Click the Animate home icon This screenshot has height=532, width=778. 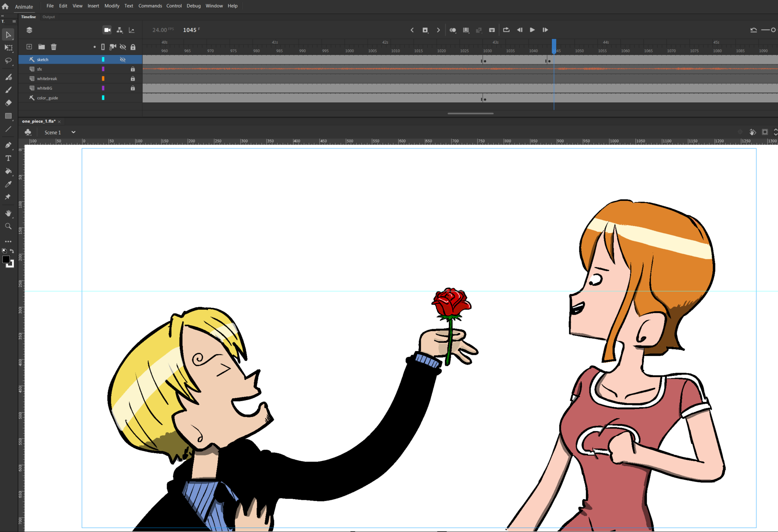point(5,6)
